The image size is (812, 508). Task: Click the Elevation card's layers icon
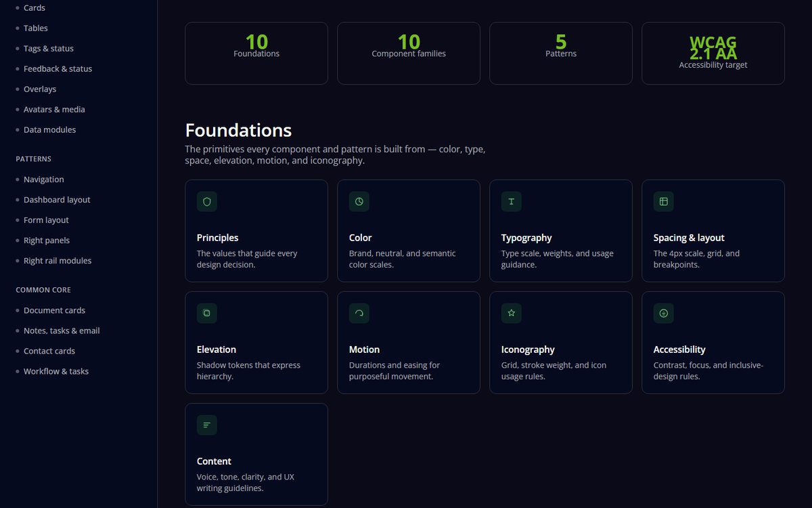[x=207, y=314]
